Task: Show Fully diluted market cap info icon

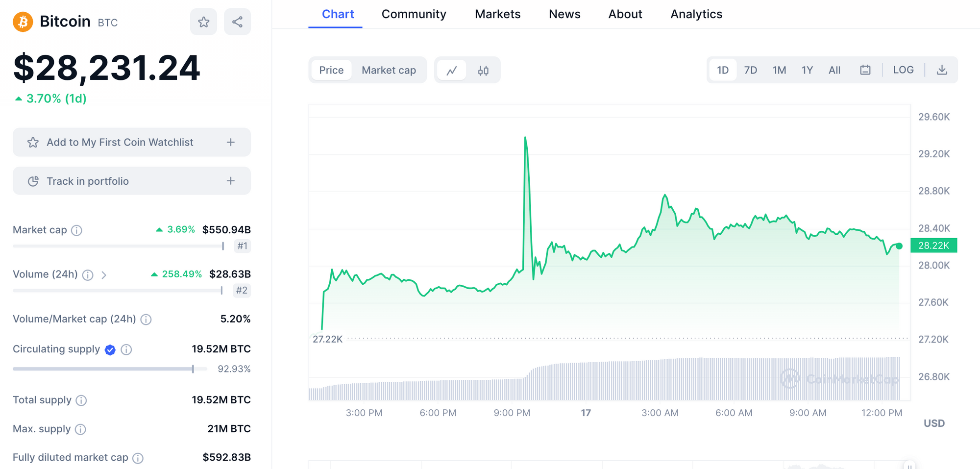Action: tap(138, 458)
